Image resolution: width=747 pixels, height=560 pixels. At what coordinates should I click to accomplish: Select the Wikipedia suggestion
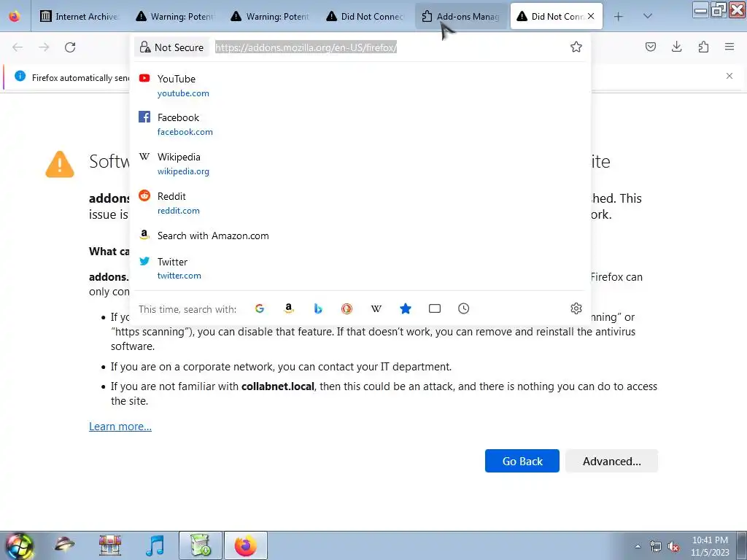[360, 164]
